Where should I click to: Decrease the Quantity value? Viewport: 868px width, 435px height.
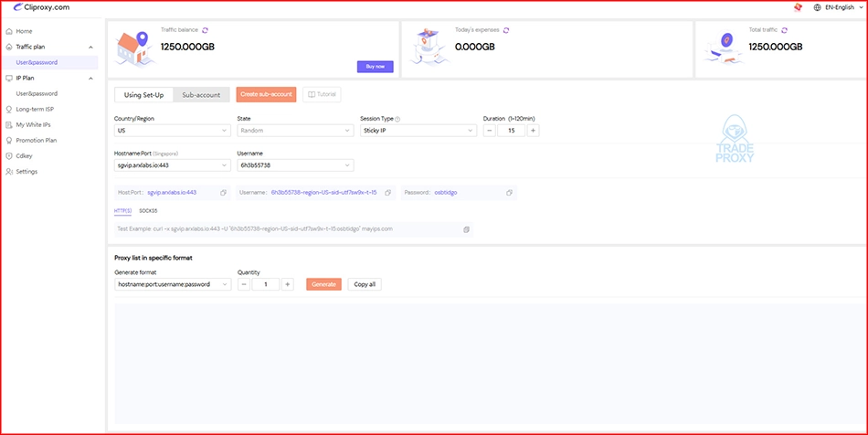point(244,284)
